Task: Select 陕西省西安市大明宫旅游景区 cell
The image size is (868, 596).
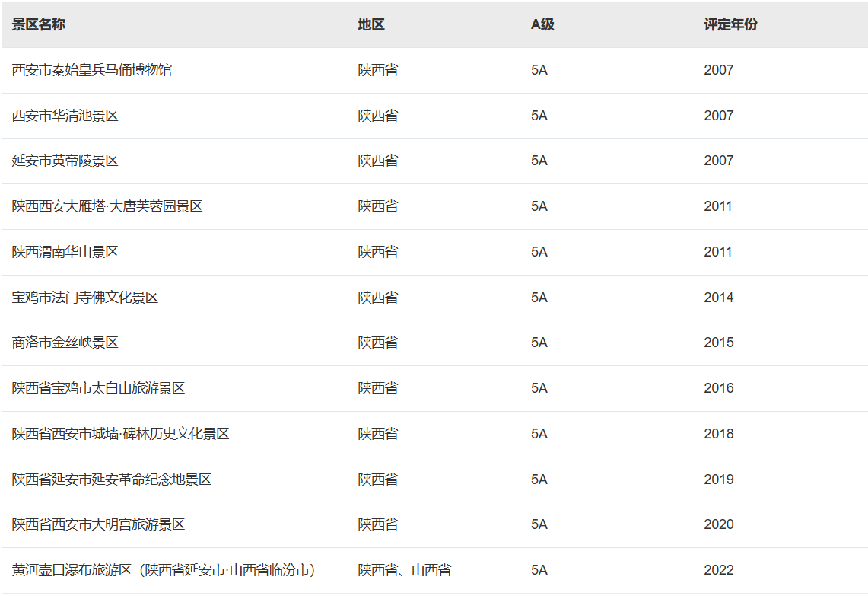Action: click(99, 524)
